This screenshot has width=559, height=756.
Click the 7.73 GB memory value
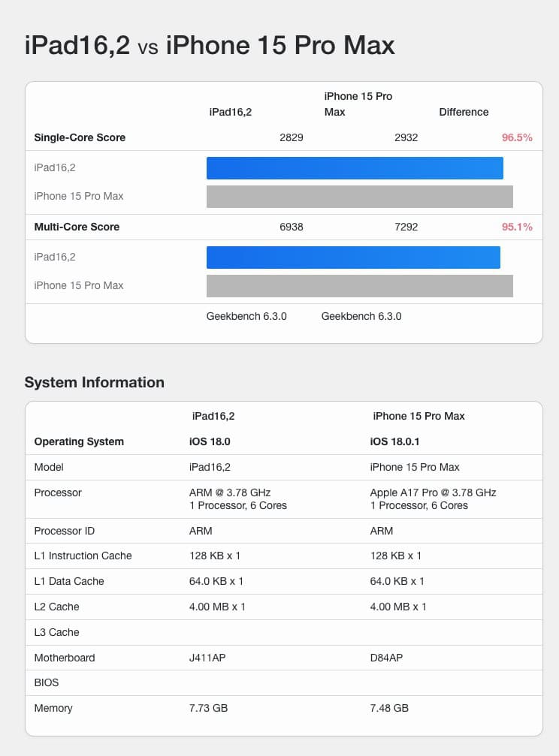coord(209,708)
